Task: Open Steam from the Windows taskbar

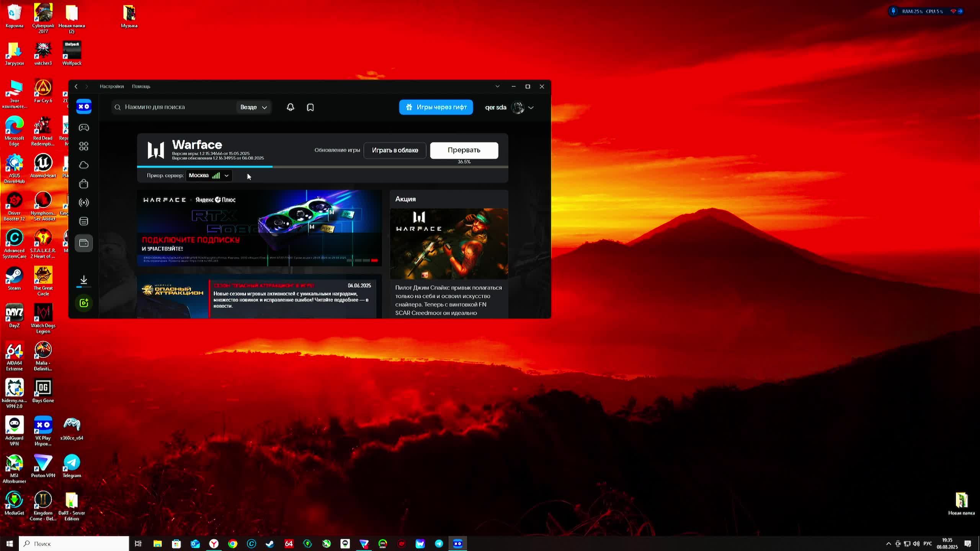Action: click(x=270, y=543)
